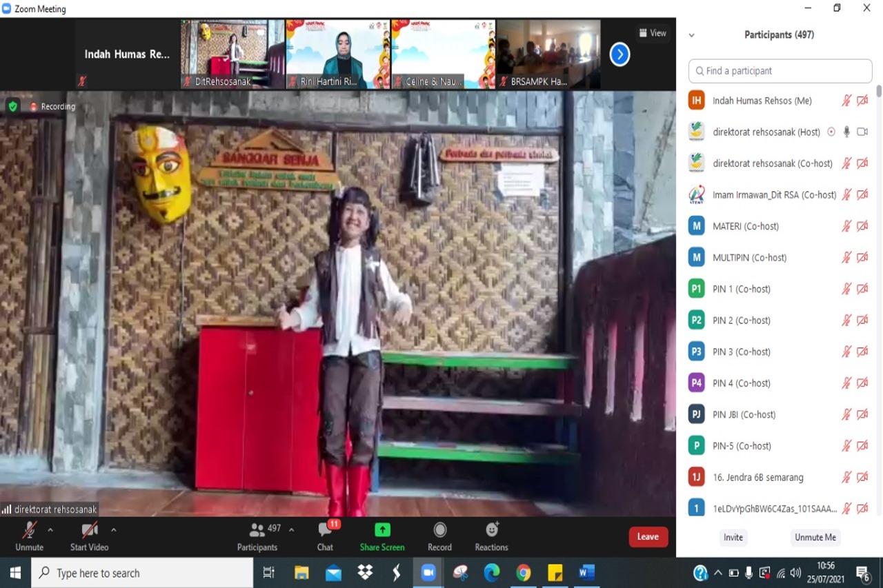The width and height of the screenshot is (883, 588).
Task: Click the system volume icon in tray
Action: pos(795,573)
